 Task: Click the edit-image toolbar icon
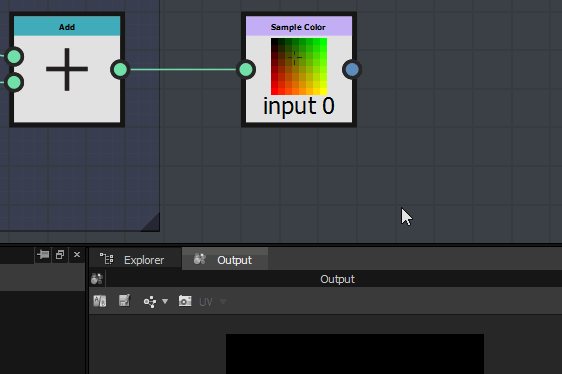click(x=124, y=301)
